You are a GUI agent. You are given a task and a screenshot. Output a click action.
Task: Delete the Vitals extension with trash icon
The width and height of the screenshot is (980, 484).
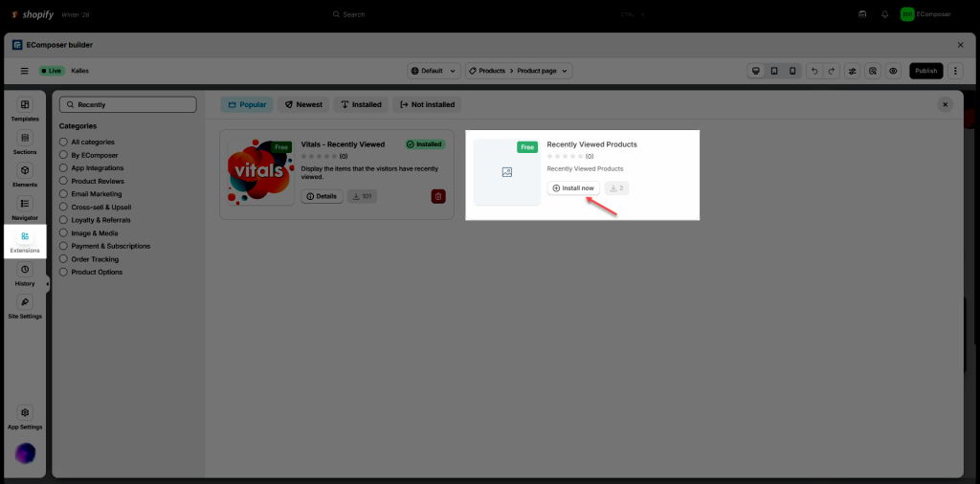tap(438, 196)
